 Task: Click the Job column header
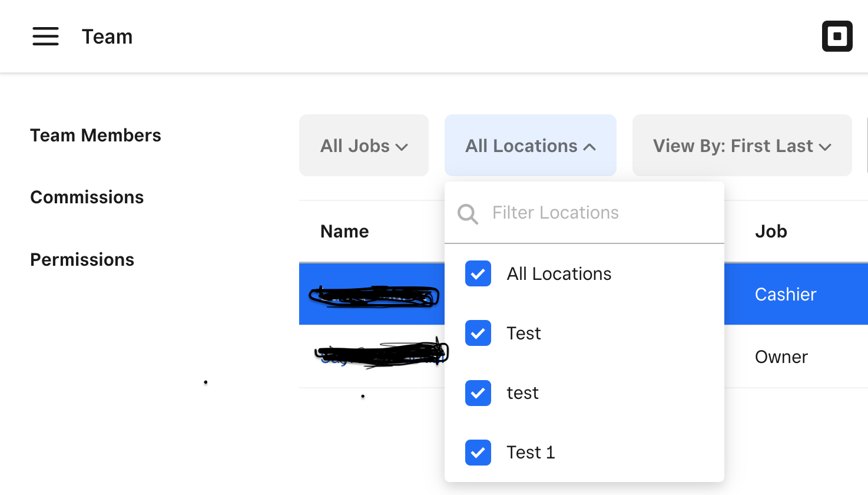pos(771,232)
